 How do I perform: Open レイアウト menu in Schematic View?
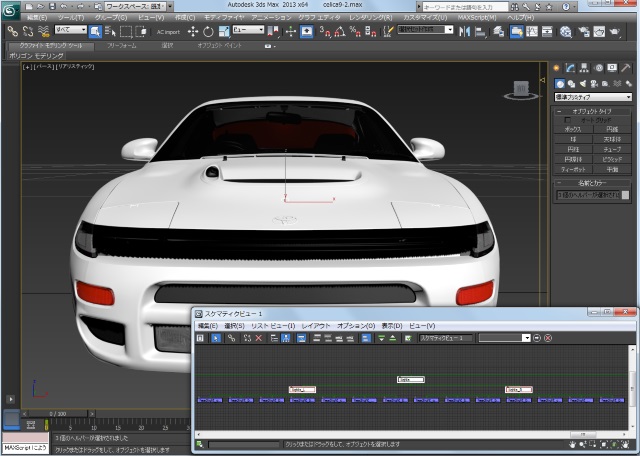point(316,326)
